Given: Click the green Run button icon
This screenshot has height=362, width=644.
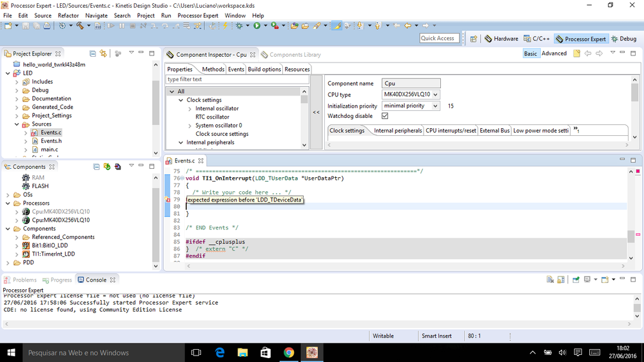Looking at the screenshot, I should pos(257,26).
